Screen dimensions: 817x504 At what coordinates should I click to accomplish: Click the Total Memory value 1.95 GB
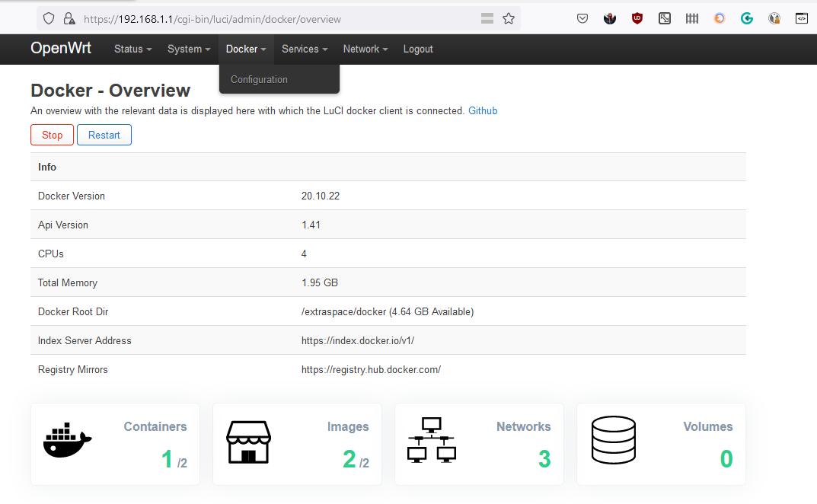coord(319,282)
